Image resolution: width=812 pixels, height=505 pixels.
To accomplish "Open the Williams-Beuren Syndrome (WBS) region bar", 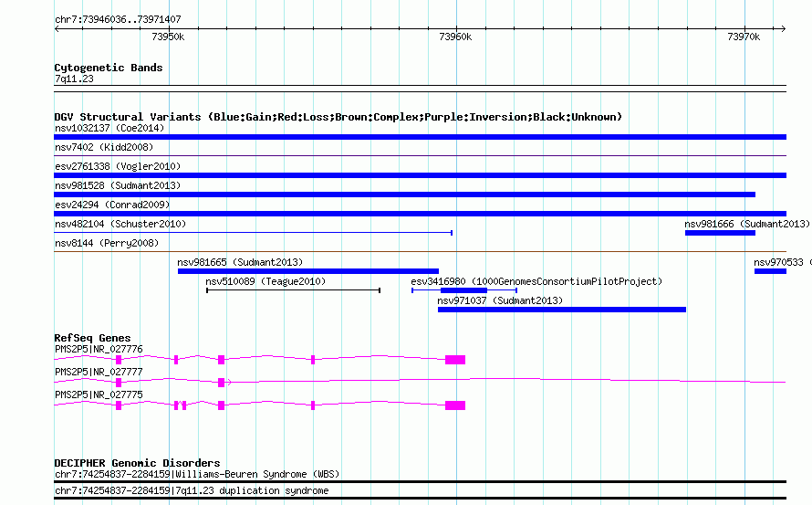I will pyautogui.click(x=420, y=481).
